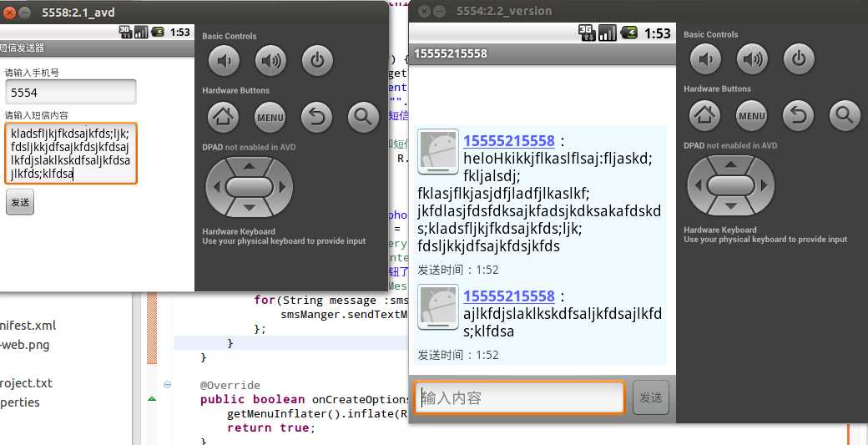Click Back button in 5558 emulator
Viewport: 868px width, 445px height.
[x=316, y=117]
